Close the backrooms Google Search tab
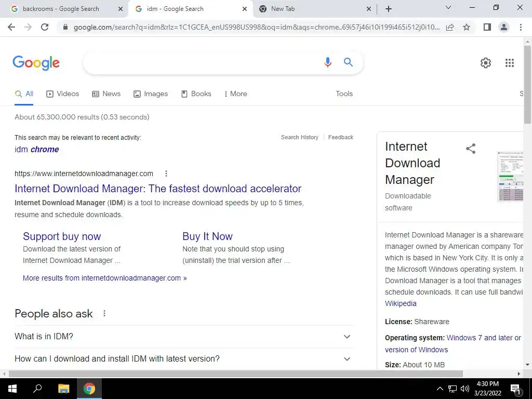This screenshot has height=399, width=532. [x=120, y=9]
